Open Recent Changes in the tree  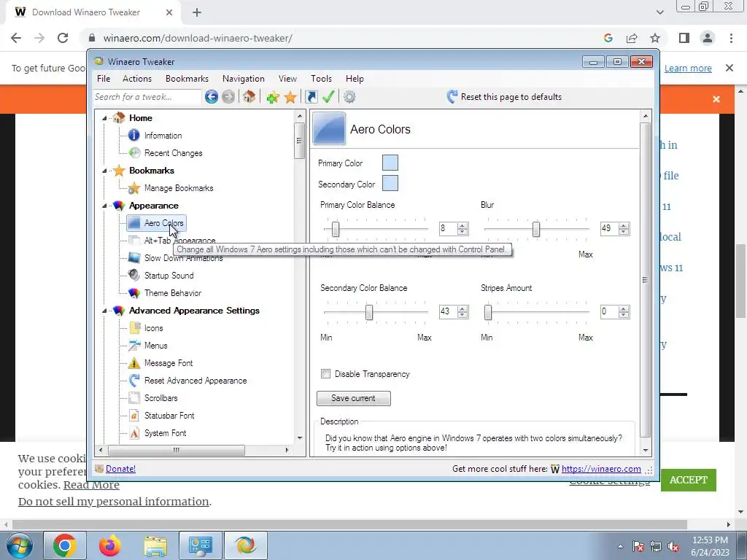174,153
